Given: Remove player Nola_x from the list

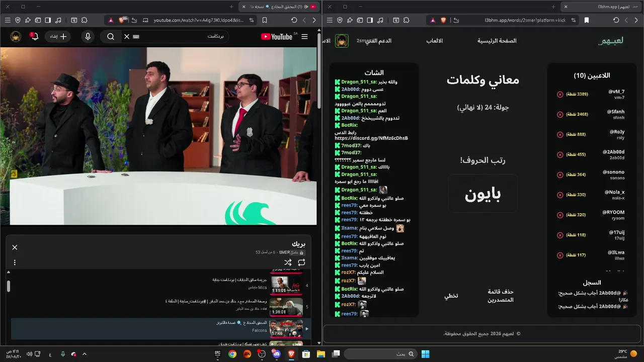Looking at the screenshot, I should (560, 195).
